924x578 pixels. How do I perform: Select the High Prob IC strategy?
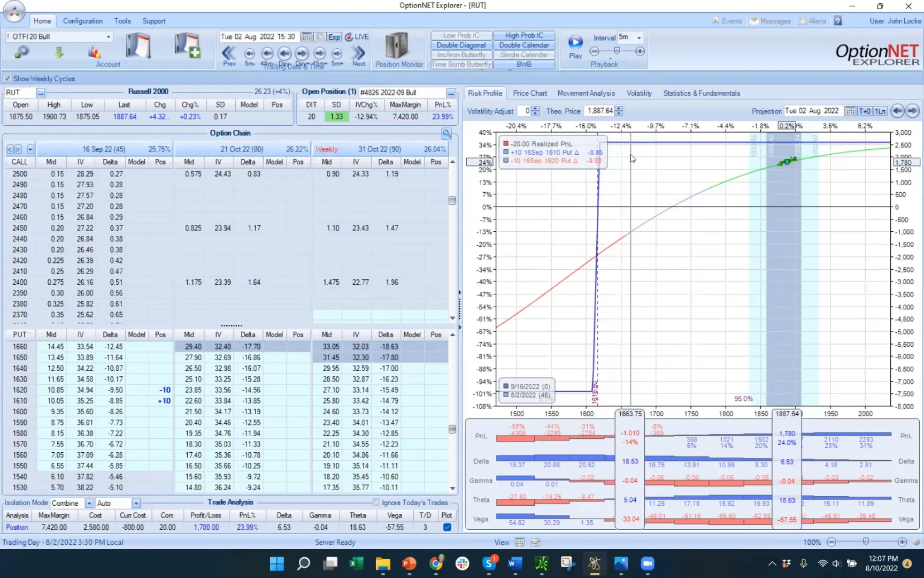(524, 35)
